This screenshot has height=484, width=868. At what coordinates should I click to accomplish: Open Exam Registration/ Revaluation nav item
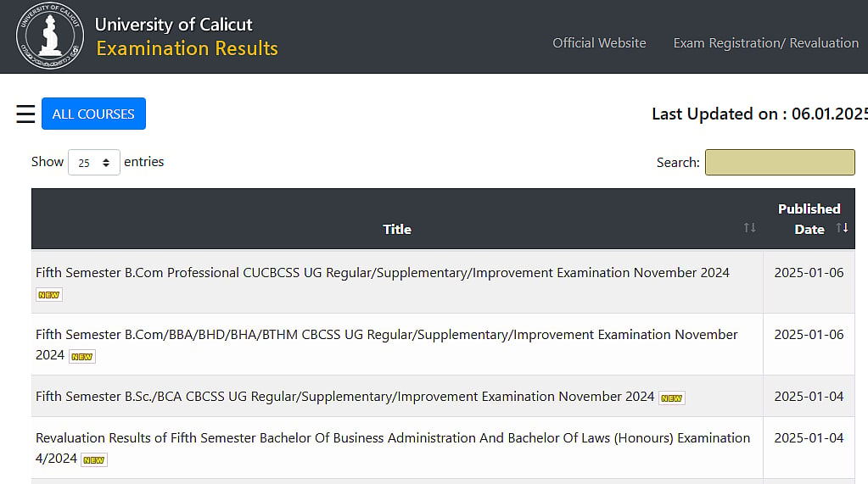765,43
